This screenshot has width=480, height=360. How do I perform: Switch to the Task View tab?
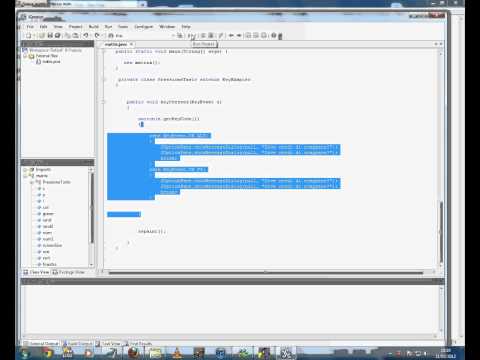click(x=108, y=343)
